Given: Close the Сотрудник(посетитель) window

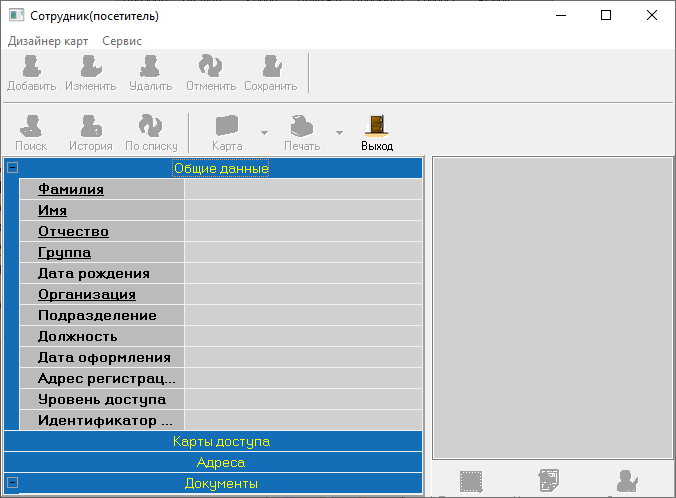Looking at the screenshot, I should click(x=651, y=16).
